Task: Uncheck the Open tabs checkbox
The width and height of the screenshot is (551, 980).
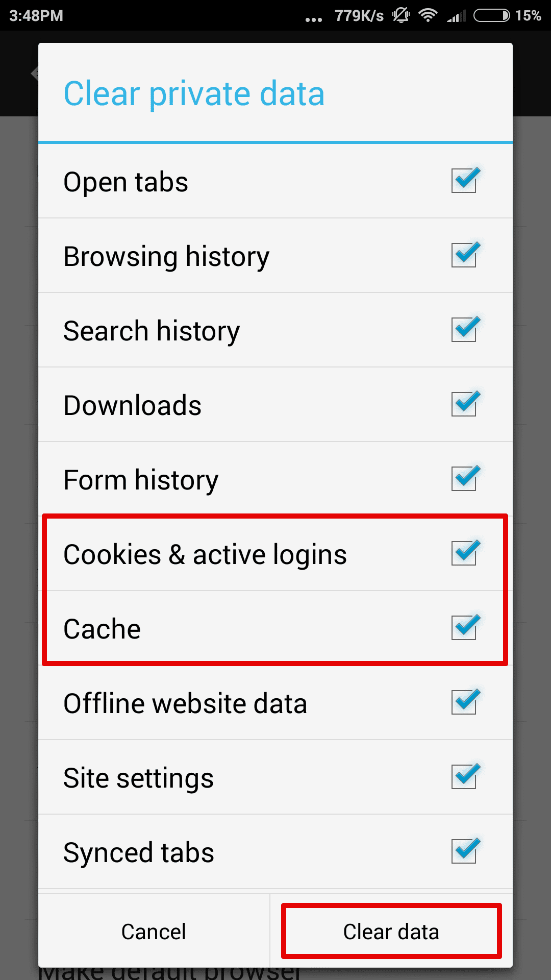Action: tap(464, 181)
